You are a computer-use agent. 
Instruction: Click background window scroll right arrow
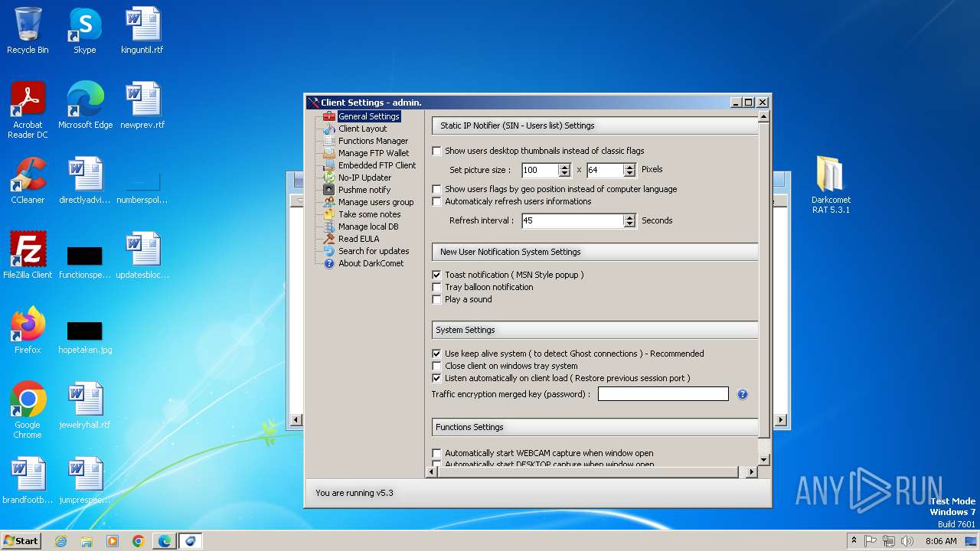(781, 420)
